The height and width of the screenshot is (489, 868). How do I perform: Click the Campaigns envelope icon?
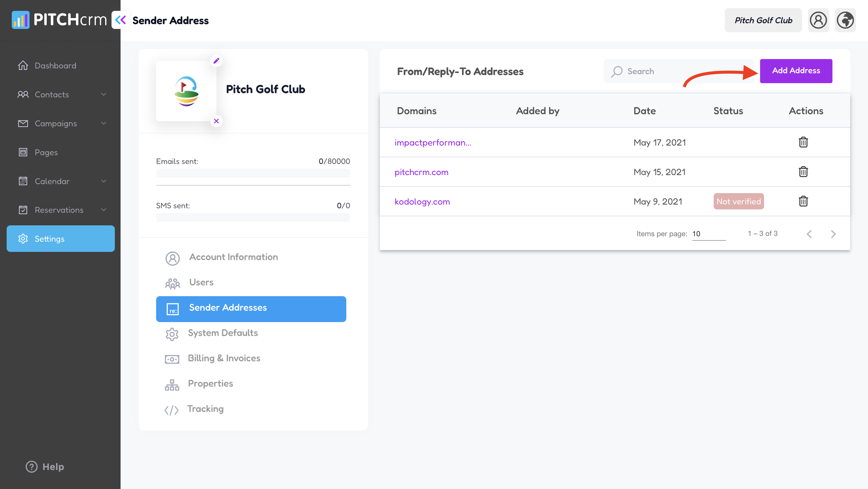[23, 123]
